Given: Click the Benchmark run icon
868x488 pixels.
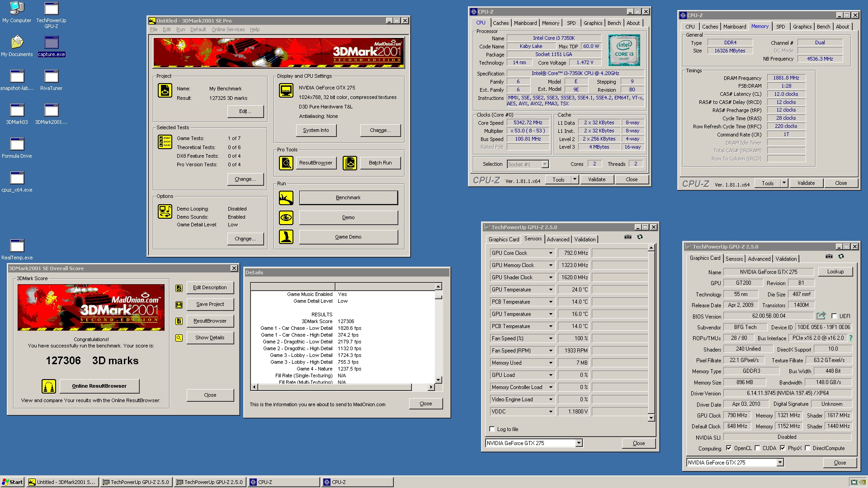Looking at the screenshot, I should 286,198.
